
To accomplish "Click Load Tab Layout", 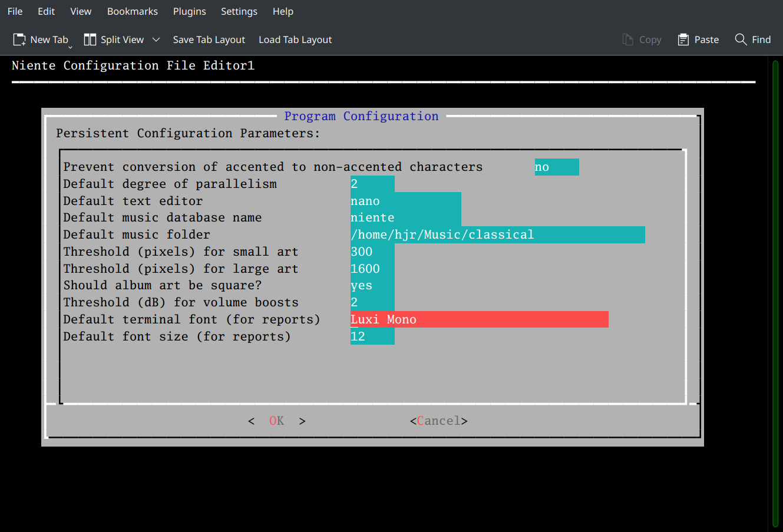I will (295, 39).
